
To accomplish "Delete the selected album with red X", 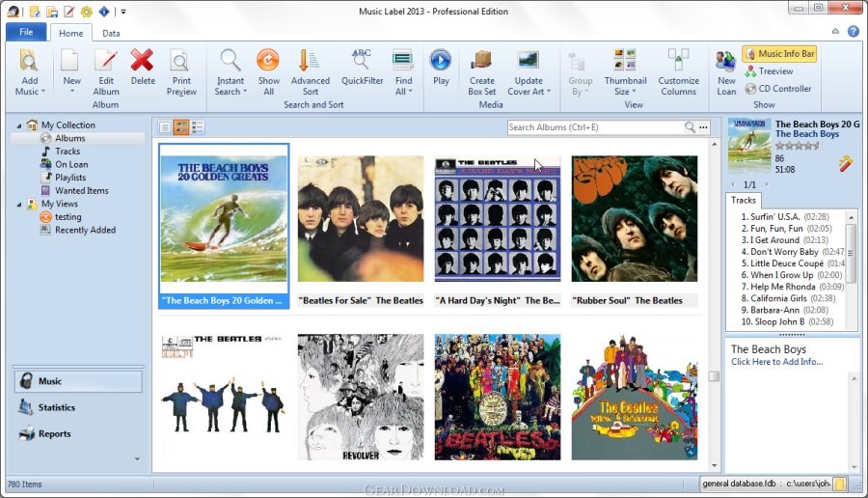I will [x=143, y=67].
